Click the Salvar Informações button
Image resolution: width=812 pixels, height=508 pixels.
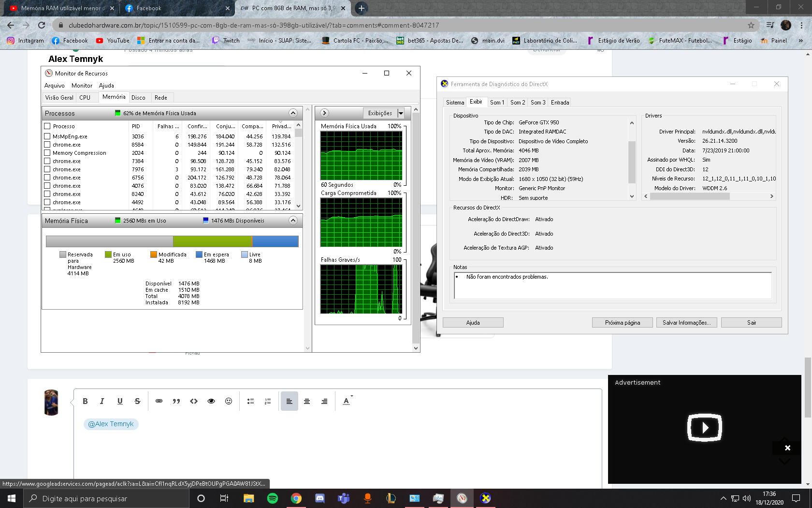pyautogui.click(x=687, y=323)
